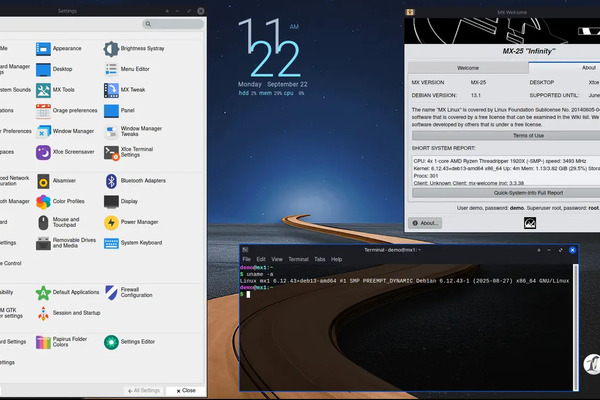
Task: Open Brightness Systray settings icon
Action: pos(111,49)
